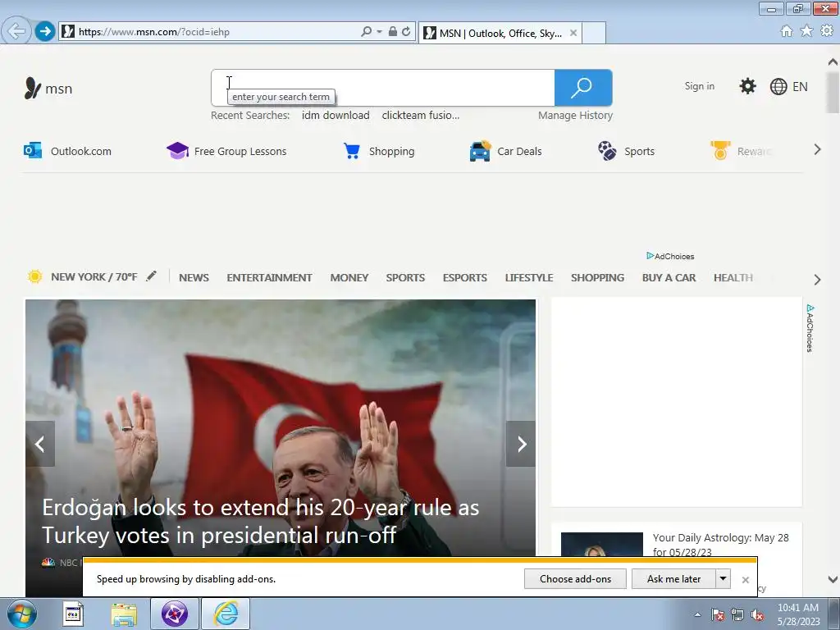Open the Sports shortcut with balls icon
The image size is (840, 630).
tap(626, 151)
